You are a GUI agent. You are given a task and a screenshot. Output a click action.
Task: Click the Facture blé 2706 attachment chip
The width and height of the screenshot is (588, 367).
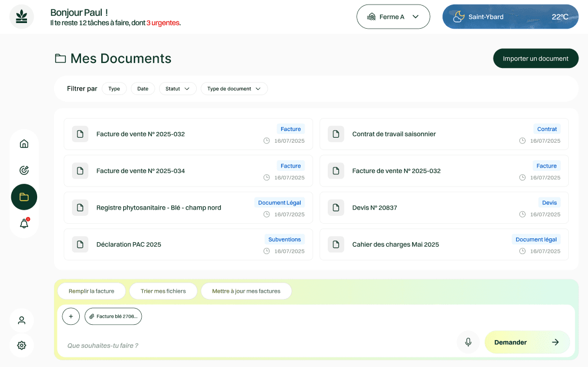(x=113, y=316)
